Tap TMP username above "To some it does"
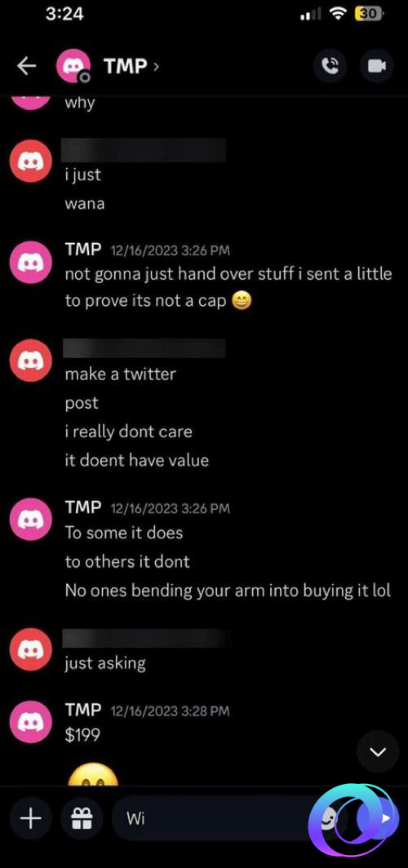 coord(83,507)
